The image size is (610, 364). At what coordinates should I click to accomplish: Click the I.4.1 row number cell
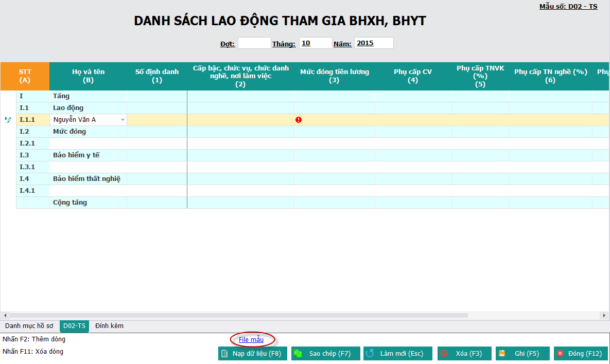pos(32,191)
